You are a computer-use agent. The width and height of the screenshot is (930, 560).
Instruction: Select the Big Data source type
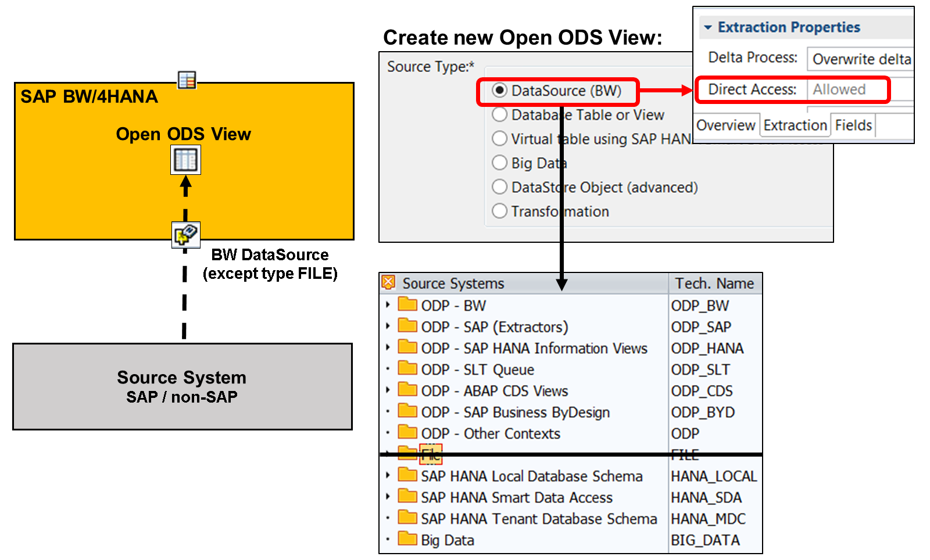[x=499, y=163]
